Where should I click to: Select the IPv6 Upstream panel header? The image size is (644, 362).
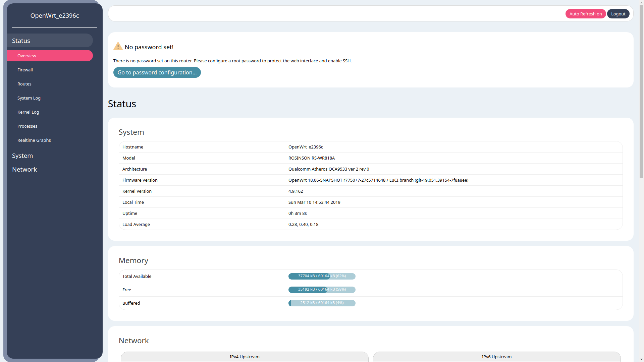point(496,357)
